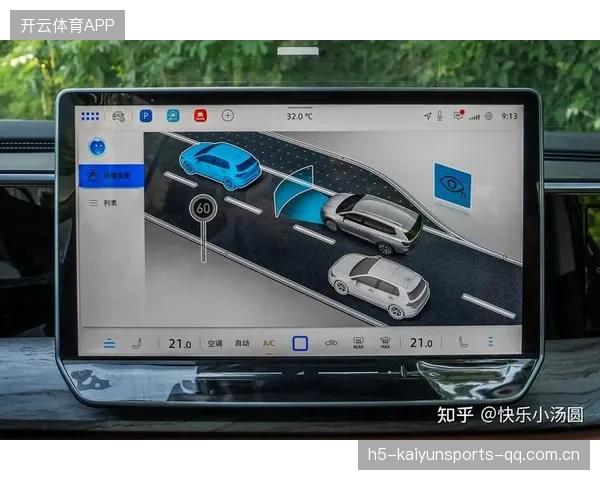Open the 空调 climate panel

(215, 343)
